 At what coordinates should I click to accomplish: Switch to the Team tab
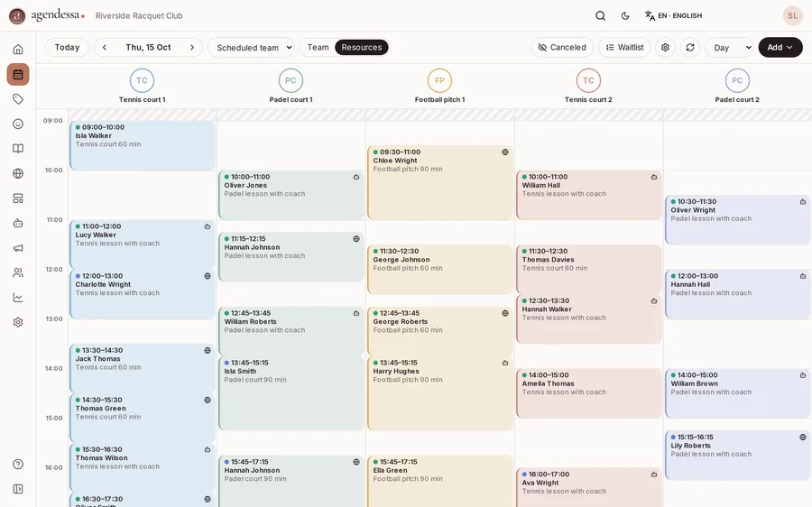(x=318, y=47)
